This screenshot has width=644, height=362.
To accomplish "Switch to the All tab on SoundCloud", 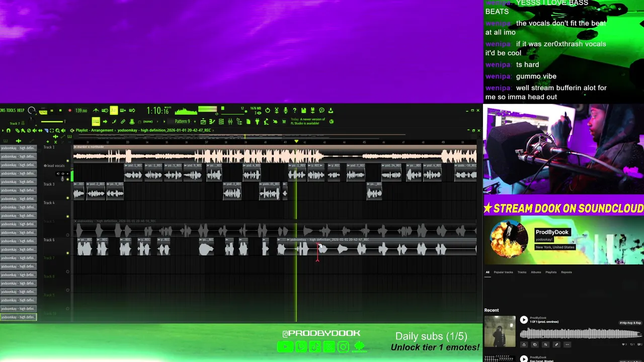I will [487, 272].
